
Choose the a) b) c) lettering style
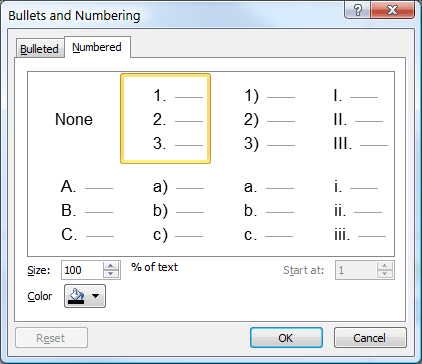165,211
